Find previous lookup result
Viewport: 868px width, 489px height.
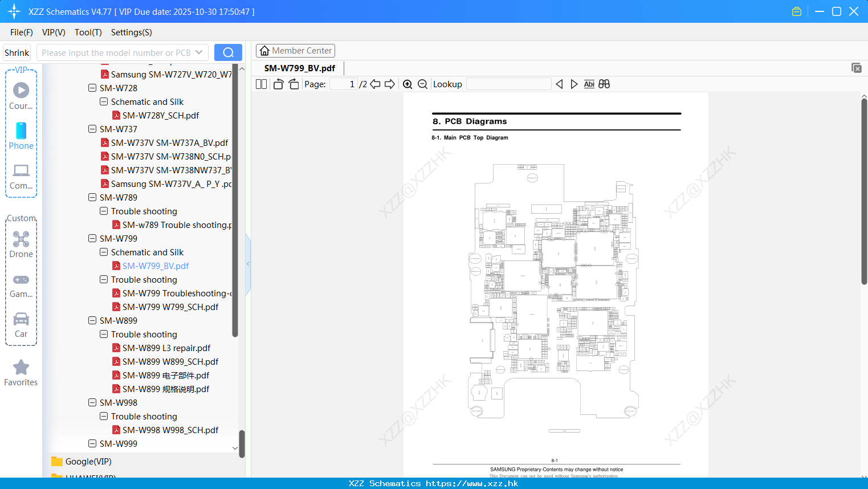click(559, 84)
